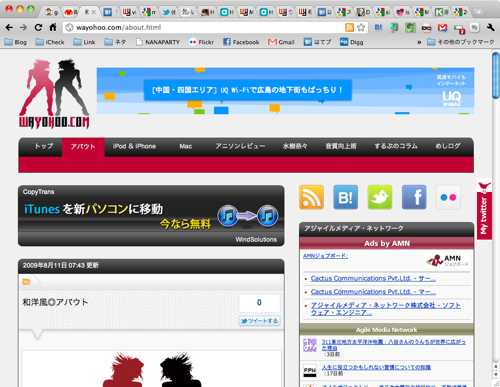Open the AMNジョブボード link

coord(325,256)
